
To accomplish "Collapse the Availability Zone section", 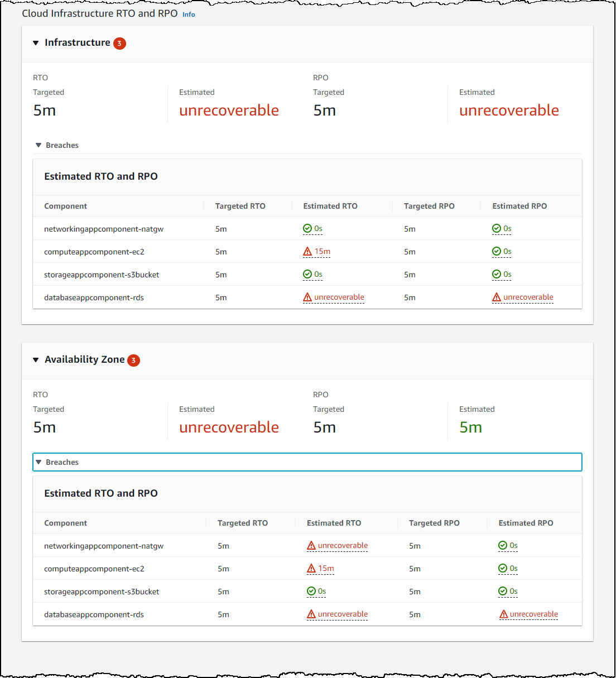I will 36,360.
